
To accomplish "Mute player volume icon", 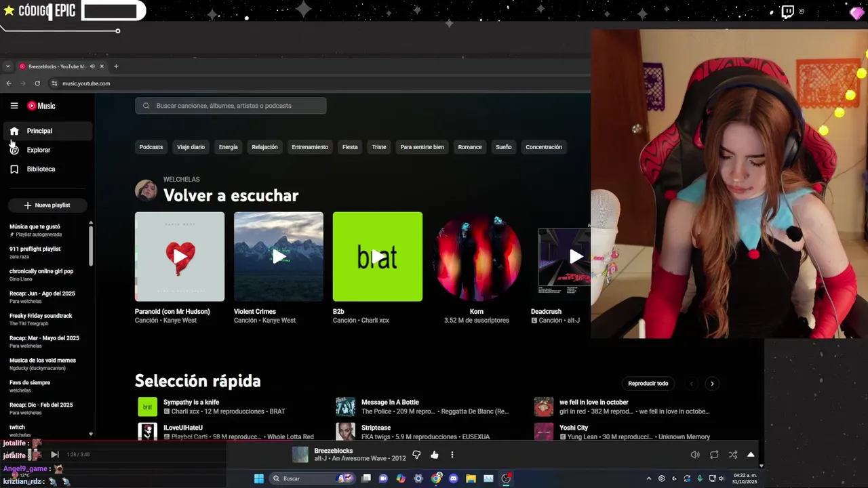I will (x=695, y=455).
